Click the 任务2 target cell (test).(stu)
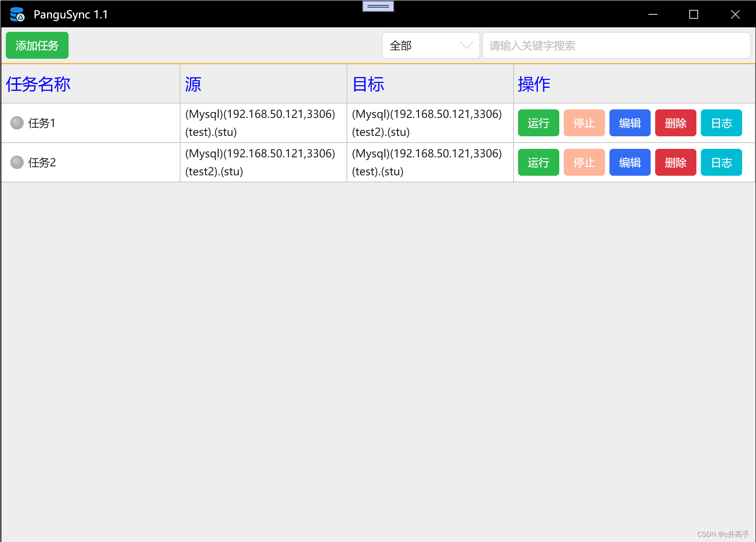 (430, 162)
